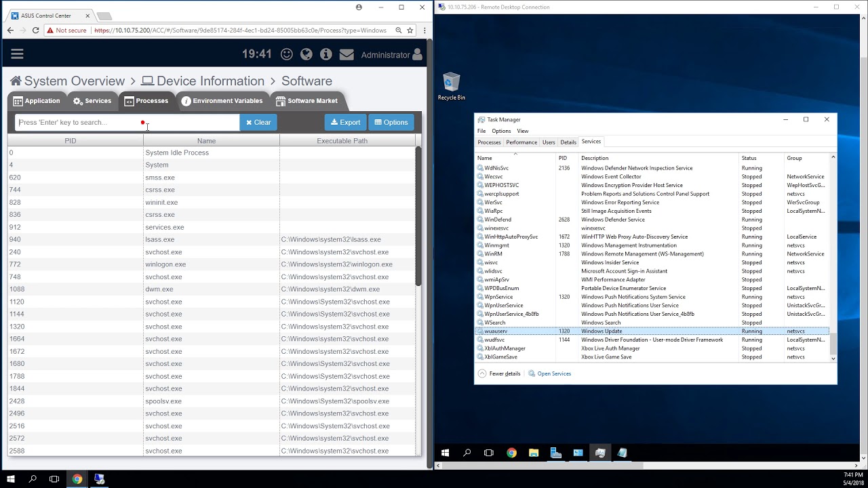The width and height of the screenshot is (868, 488).
Task: Select the spoolsv.exe process row
Action: point(211,401)
